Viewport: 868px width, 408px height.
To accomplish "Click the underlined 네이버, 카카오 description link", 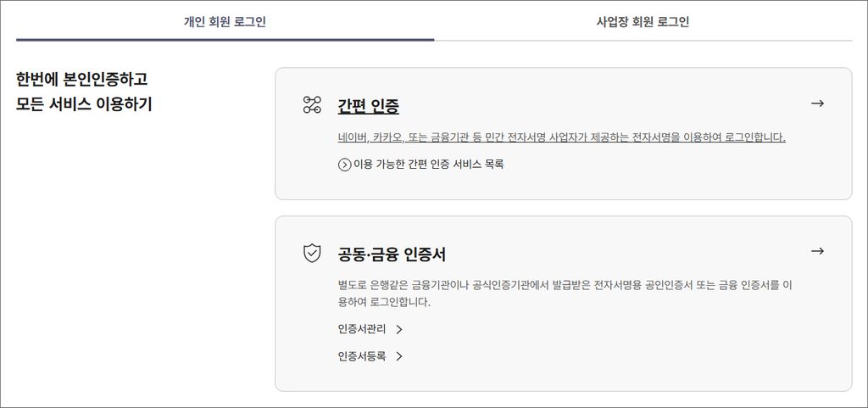I will (561, 137).
